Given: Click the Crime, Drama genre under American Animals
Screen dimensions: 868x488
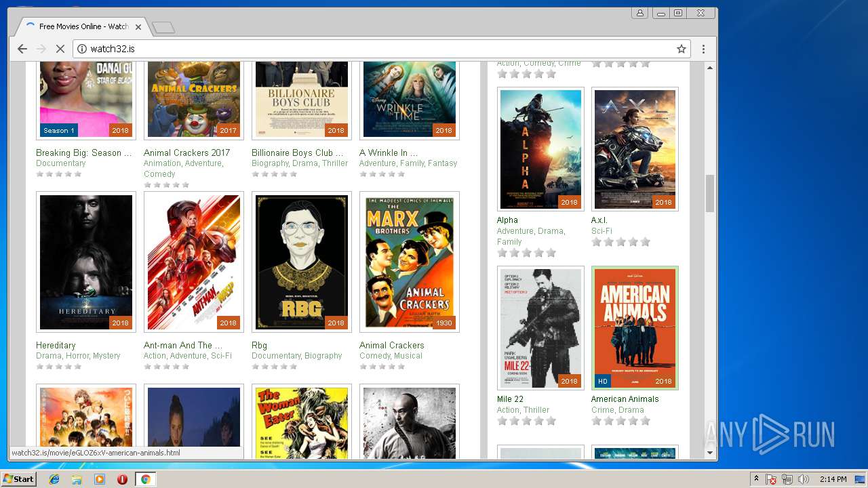Looking at the screenshot, I should [x=618, y=410].
